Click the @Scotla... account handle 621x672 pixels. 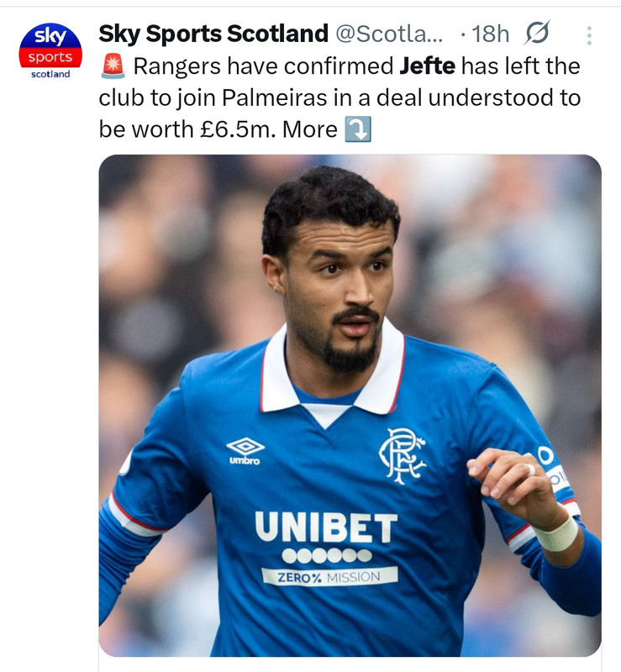[389, 34]
